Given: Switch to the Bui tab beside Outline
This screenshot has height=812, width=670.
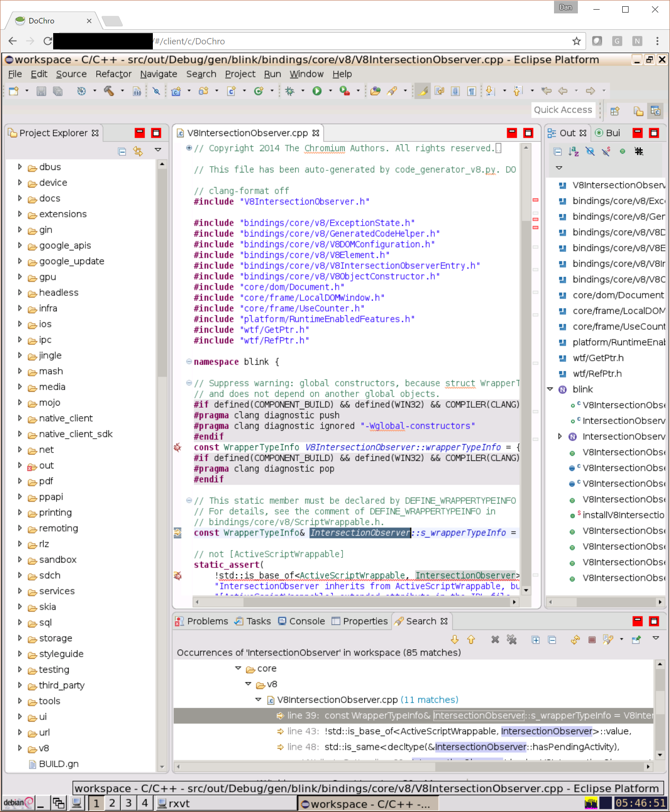Looking at the screenshot, I should [x=608, y=133].
